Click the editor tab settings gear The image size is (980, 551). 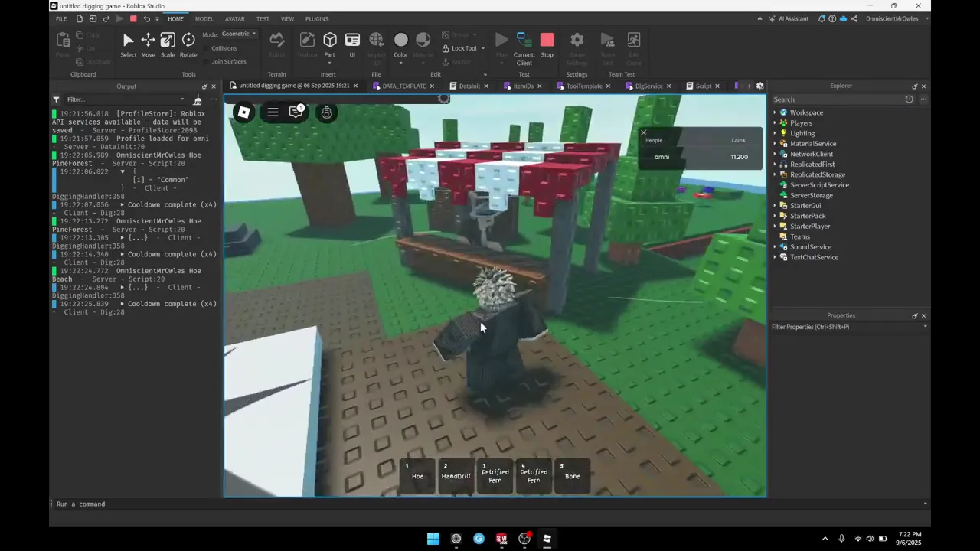759,86
